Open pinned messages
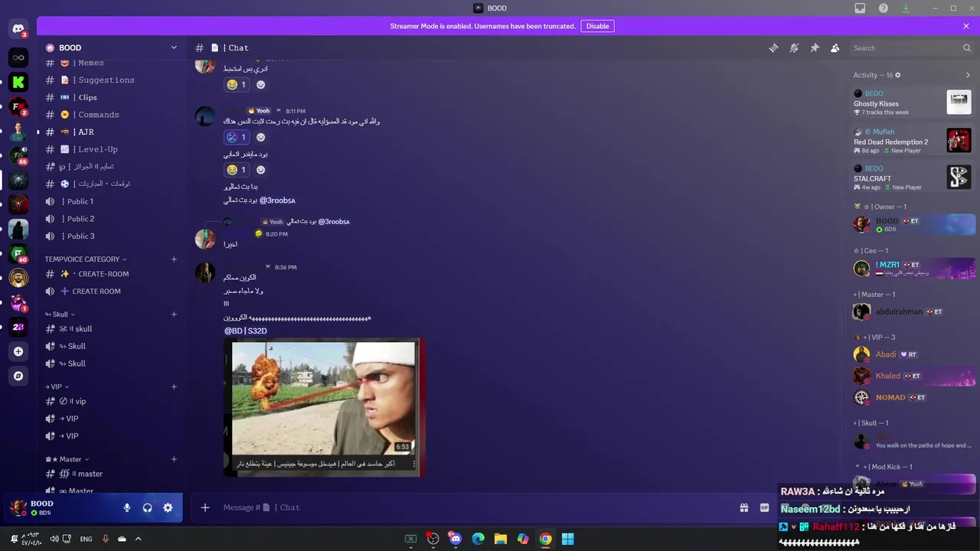The image size is (980, 551). 815,47
